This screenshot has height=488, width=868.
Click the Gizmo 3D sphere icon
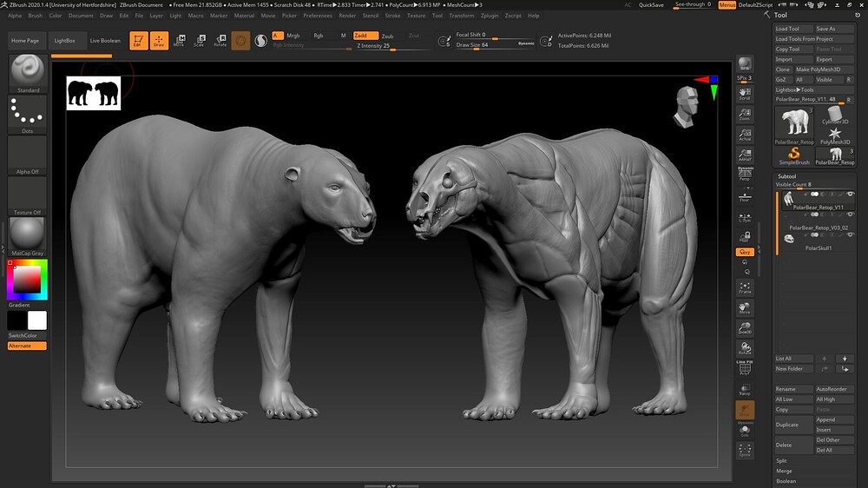click(240, 41)
